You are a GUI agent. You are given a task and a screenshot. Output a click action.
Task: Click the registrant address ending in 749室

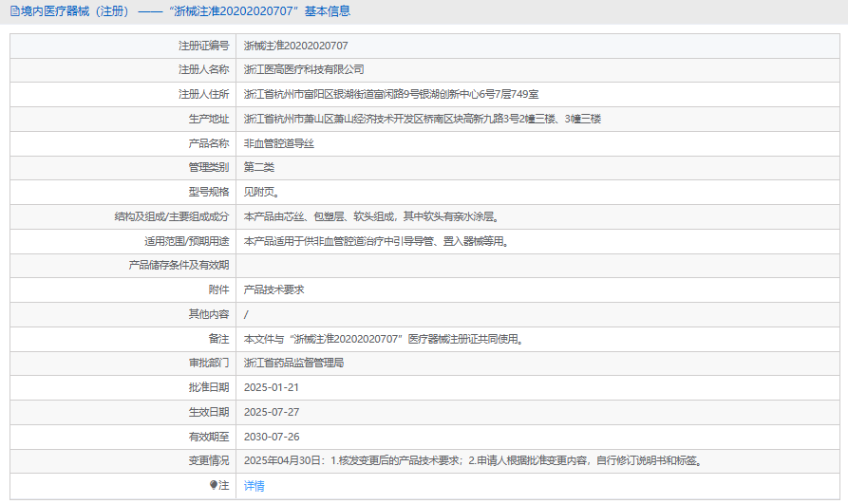pyautogui.click(x=391, y=94)
